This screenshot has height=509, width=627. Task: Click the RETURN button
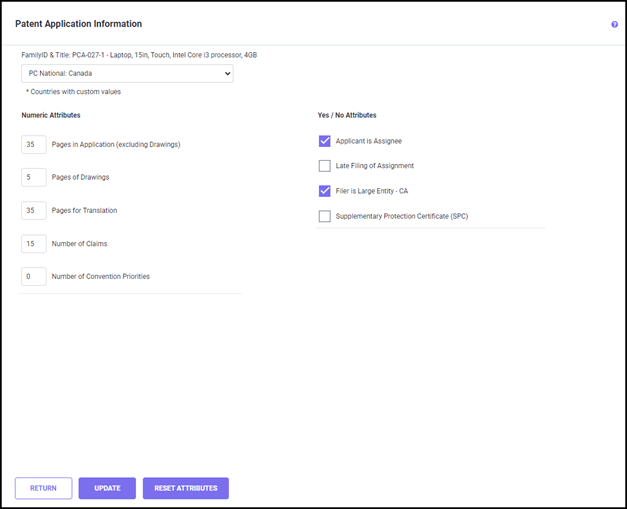43,488
